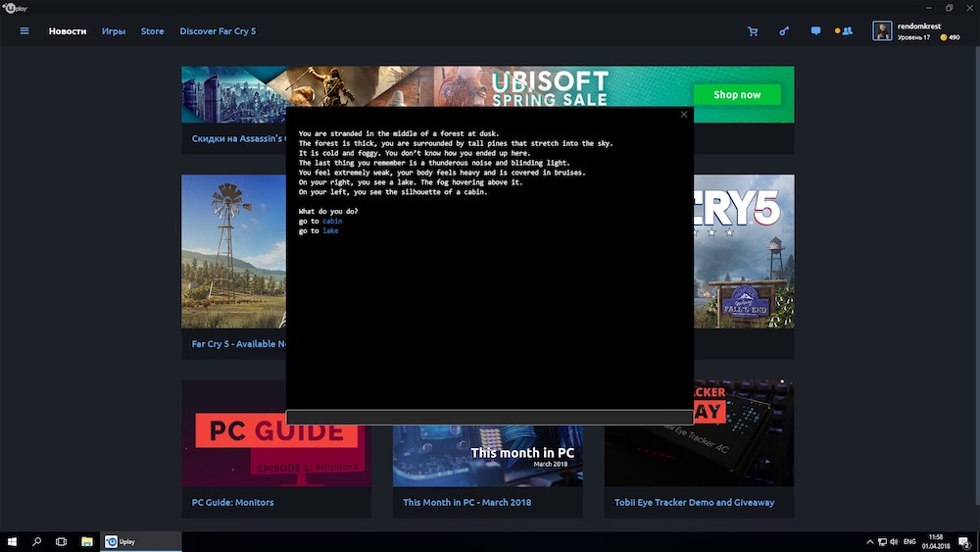980x552 pixels.
Task: Close the text adventure popup
Action: [x=684, y=115]
